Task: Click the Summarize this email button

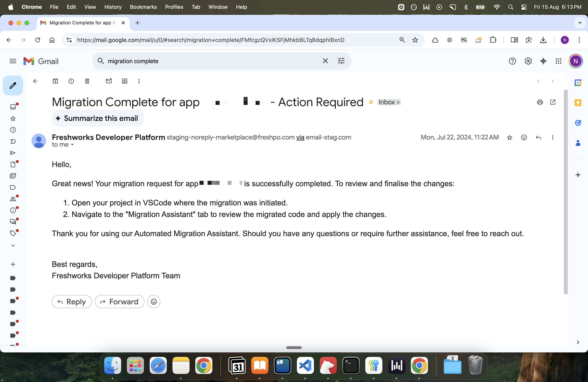Action: coord(97,118)
